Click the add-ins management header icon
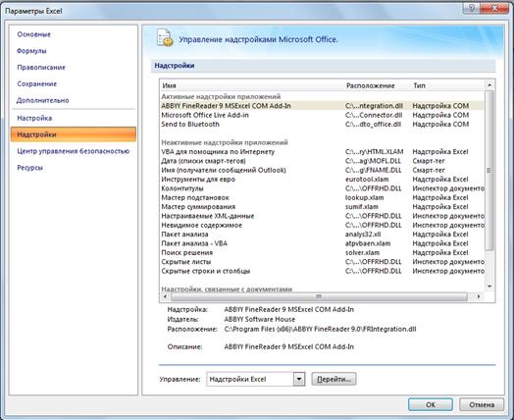 [165, 37]
